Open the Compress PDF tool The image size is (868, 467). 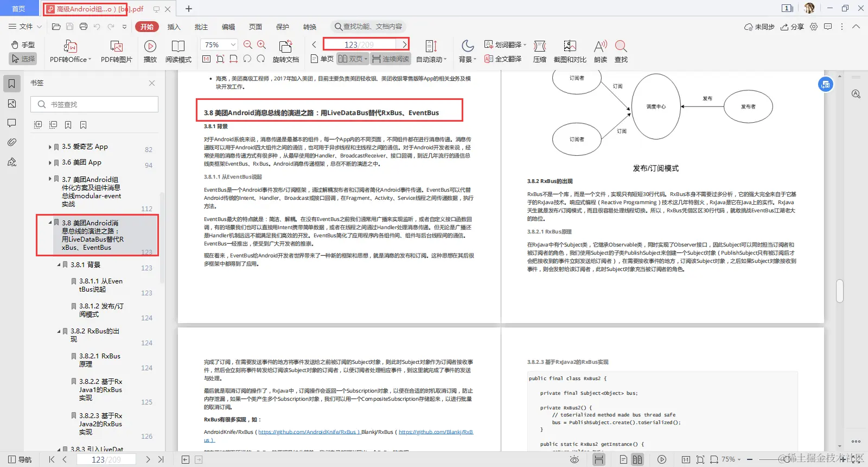click(x=540, y=52)
